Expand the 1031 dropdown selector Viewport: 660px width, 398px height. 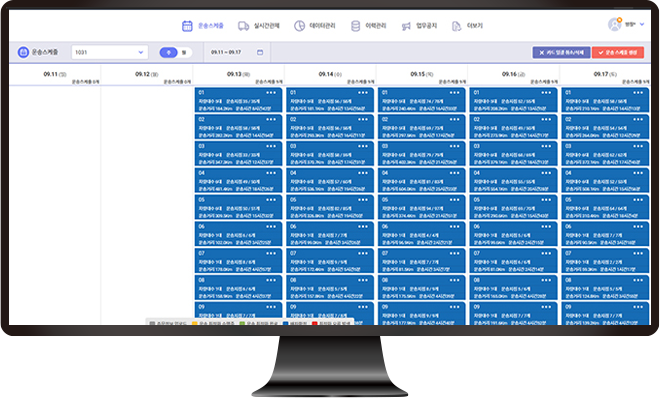(x=109, y=52)
